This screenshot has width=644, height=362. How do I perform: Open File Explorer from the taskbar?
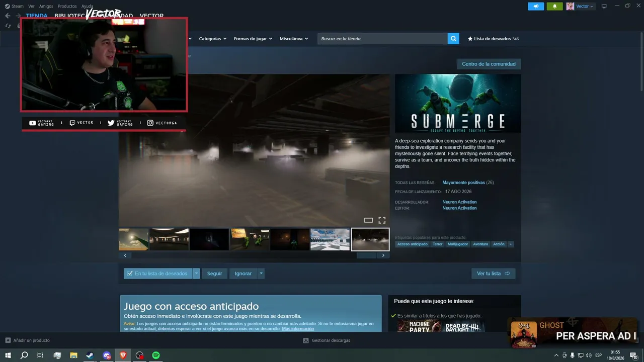73,355
